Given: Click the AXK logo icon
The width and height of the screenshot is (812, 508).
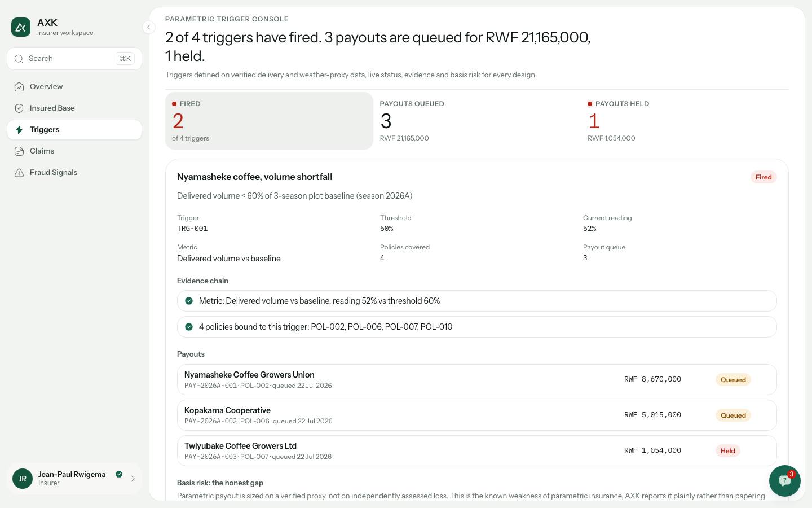Looking at the screenshot, I should [21, 27].
